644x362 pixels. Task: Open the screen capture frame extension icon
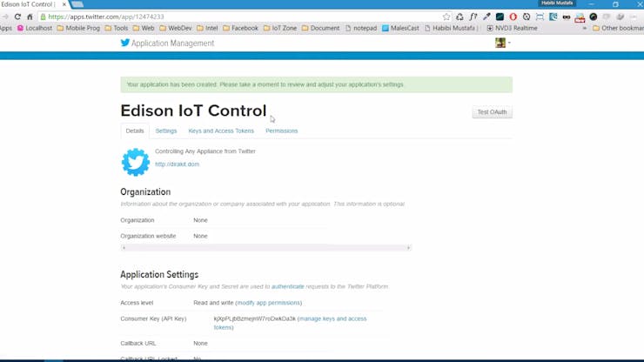click(x=540, y=17)
